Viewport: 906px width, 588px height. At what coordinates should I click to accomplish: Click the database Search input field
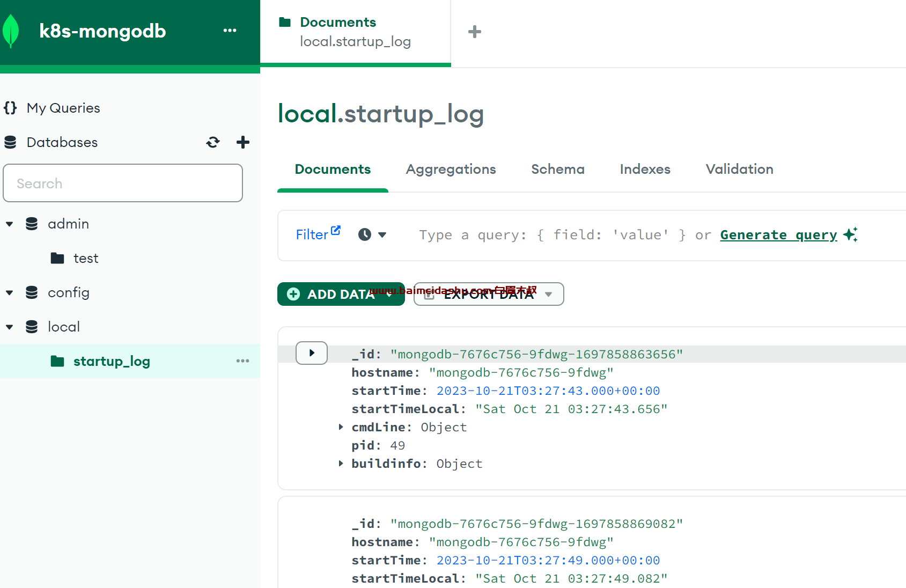point(123,183)
